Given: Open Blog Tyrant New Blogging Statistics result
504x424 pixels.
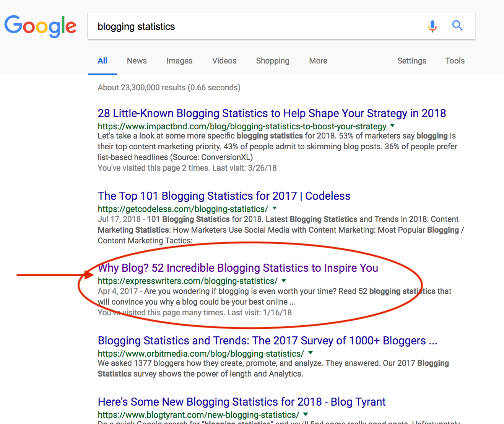Looking at the screenshot, I should pos(242,402).
